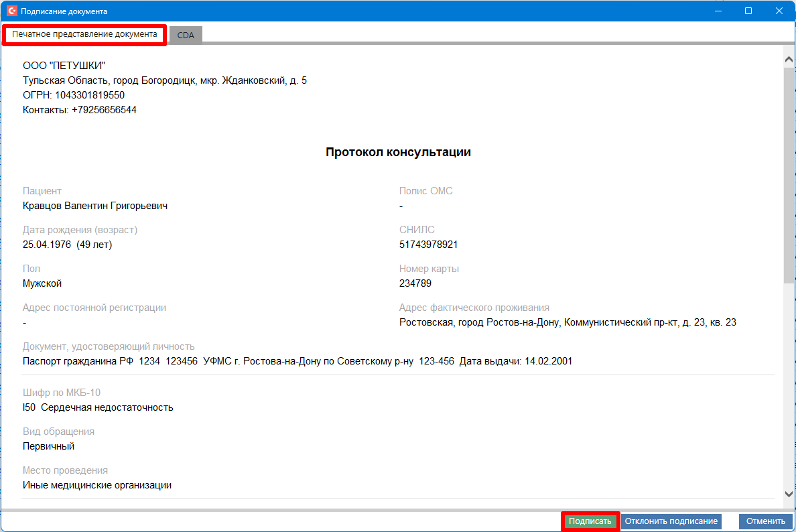Image resolution: width=796 pixels, height=532 pixels.
Task: Cancel with the Отменить button
Action: [765, 521]
